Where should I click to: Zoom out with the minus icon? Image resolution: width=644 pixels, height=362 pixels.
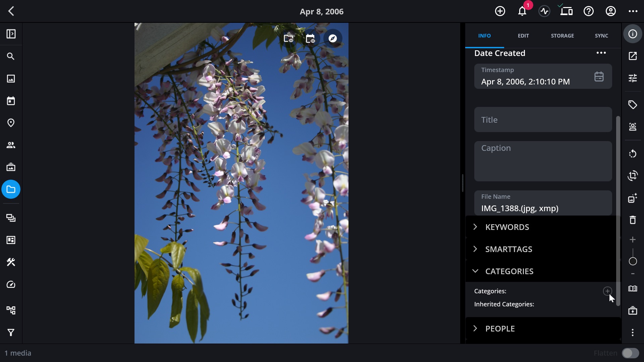[633, 274]
